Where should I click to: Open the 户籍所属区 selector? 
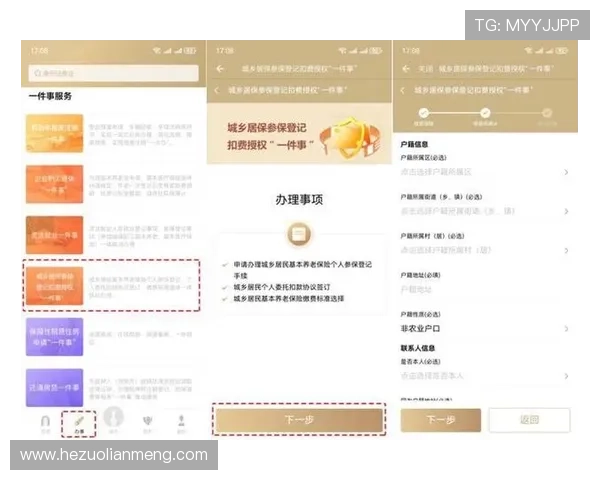click(x=484, y=172)
